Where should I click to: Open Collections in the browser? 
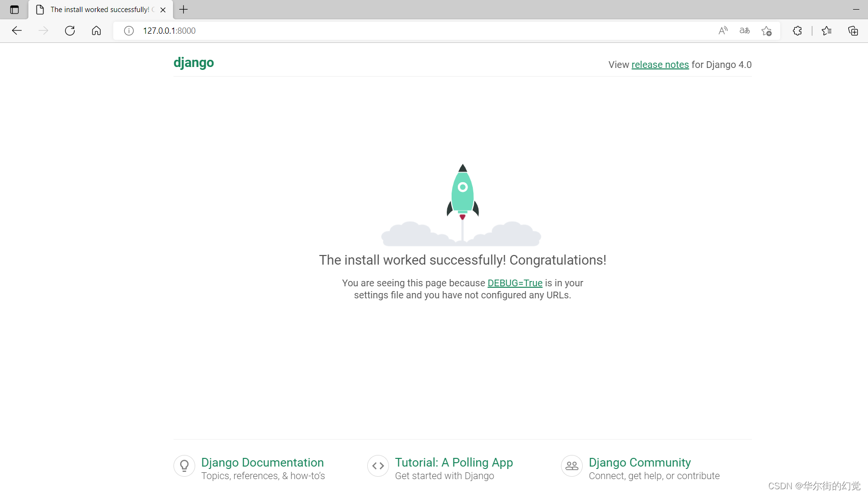coord(853,30)
